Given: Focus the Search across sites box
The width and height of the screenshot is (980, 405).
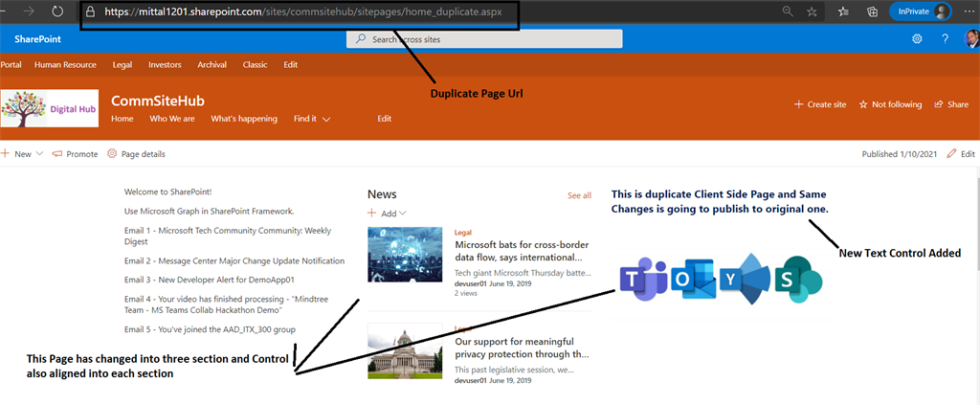Looking at the screenshot, I should [x=484, y=38].
